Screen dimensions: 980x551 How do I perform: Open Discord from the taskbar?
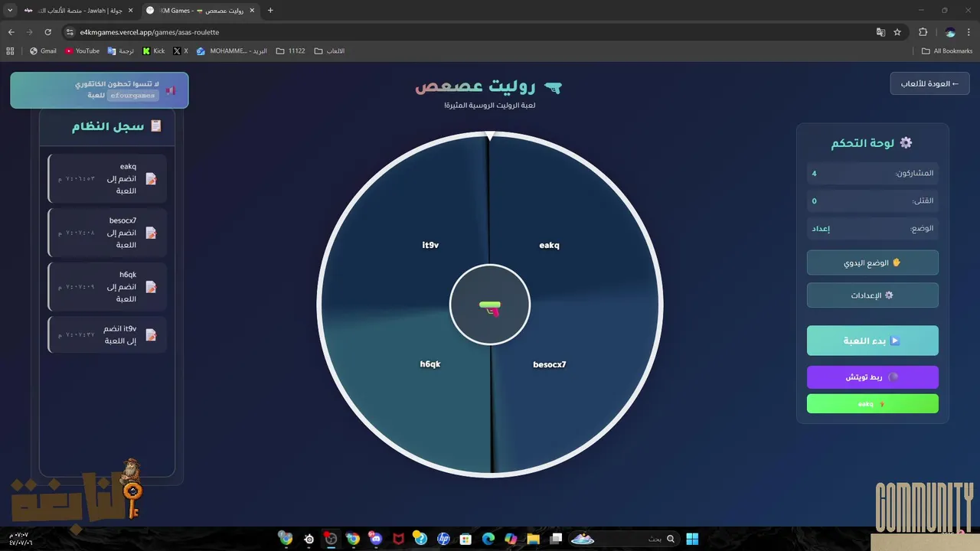[x=375, y=539]
